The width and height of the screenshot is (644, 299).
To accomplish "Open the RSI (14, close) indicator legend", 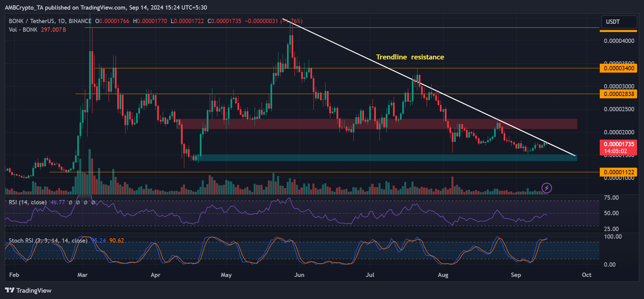I will pos(28,202).
